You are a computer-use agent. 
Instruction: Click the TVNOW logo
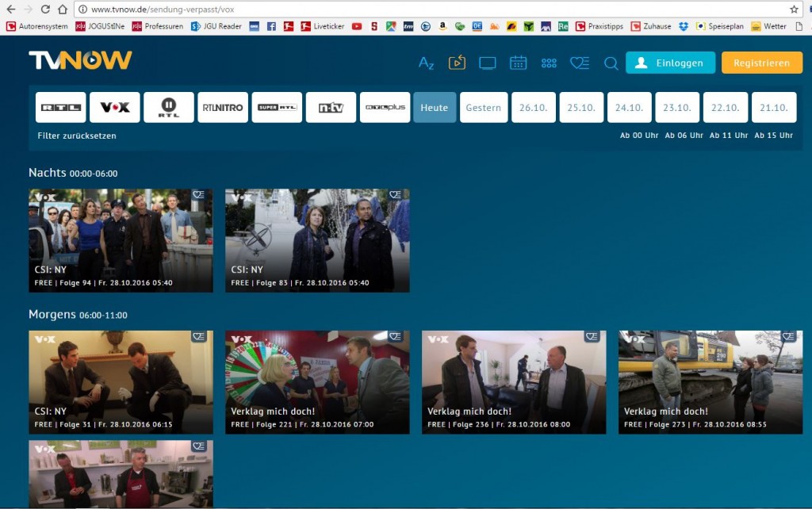pos(80,61)
